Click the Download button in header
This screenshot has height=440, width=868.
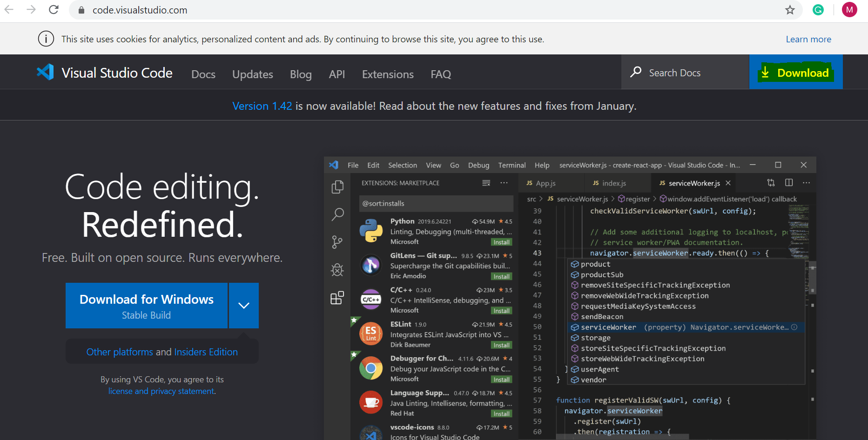click(796, 72)
